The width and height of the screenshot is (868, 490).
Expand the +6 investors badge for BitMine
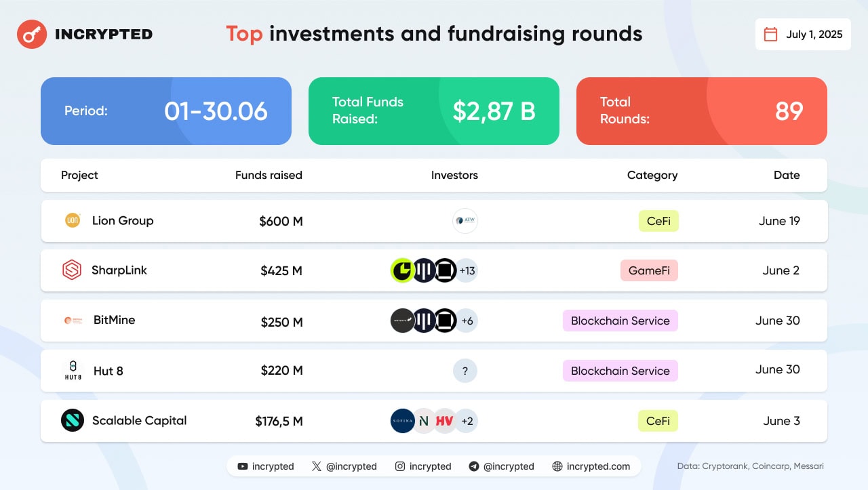(x=467, y=321)
